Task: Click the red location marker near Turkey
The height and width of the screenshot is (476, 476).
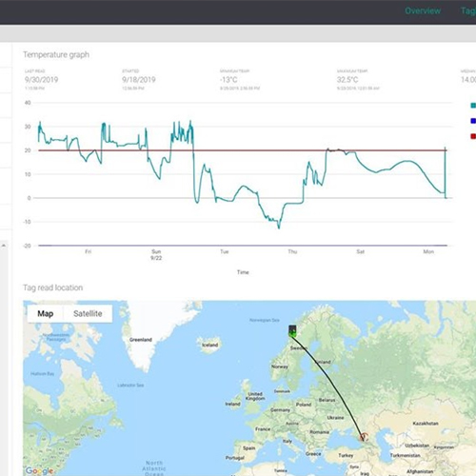Action: [x=364, y=437]
